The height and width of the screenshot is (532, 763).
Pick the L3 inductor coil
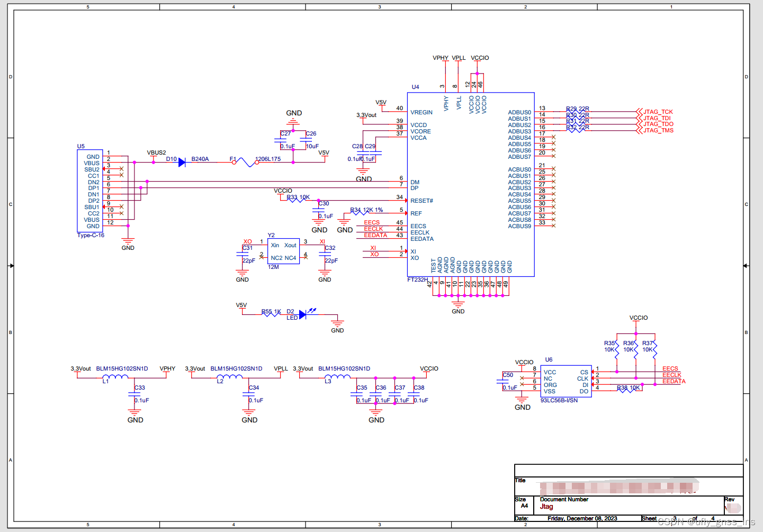click(338, 377)
